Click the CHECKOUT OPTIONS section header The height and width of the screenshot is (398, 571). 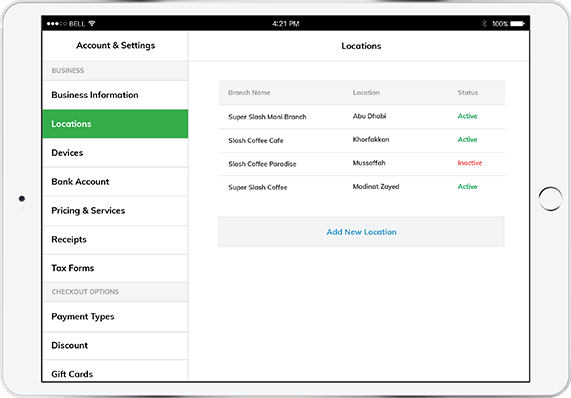point(85,292)
